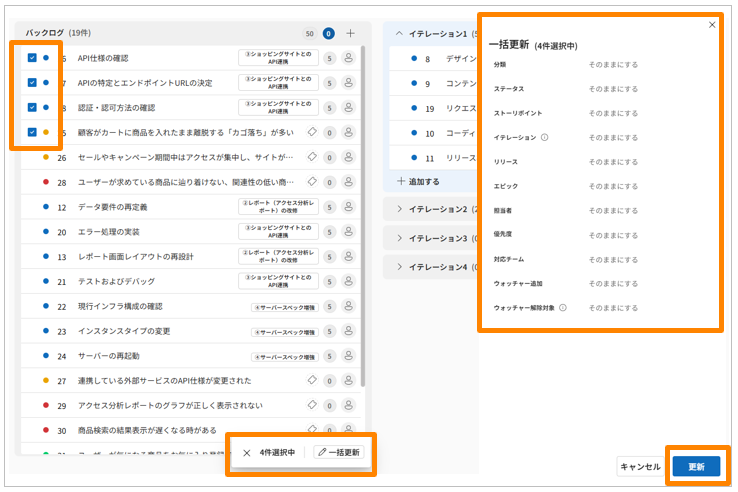Uncheck the checkbox for the カゴ落ち item

(x=32, y=132)
